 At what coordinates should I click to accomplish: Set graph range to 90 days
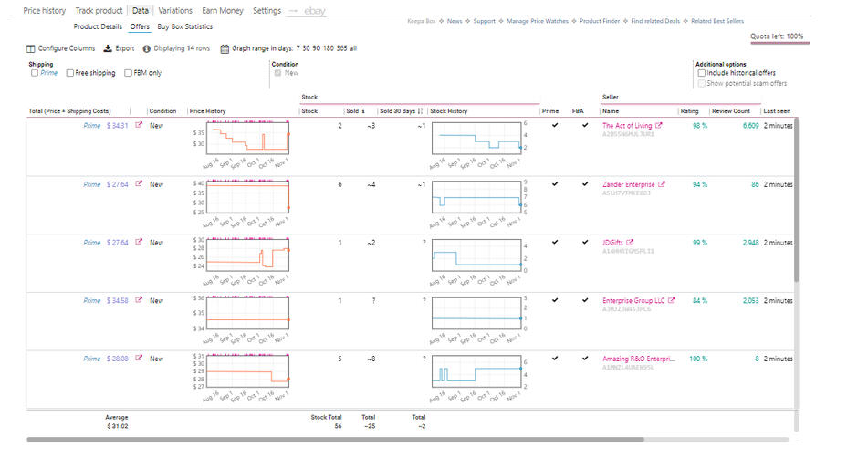click(x=315, y=48)
